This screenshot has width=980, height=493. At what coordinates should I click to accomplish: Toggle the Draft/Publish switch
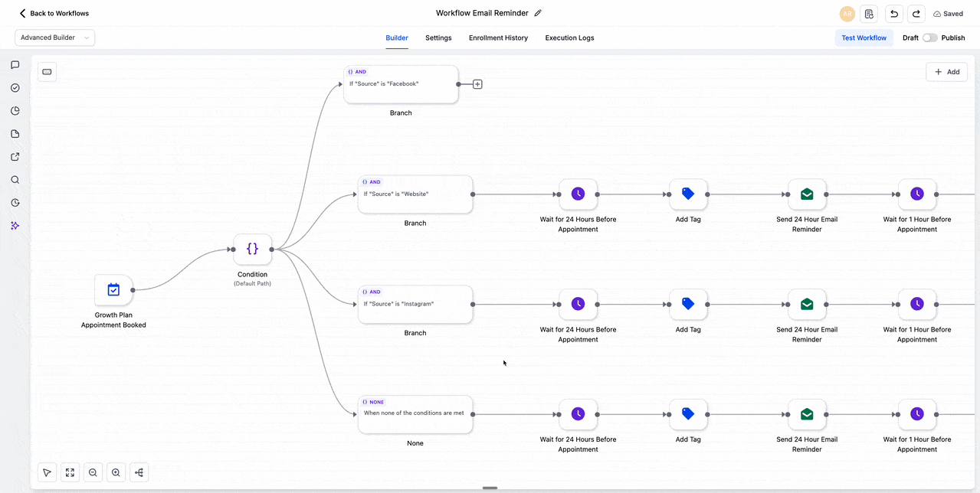tap(929, 38)
